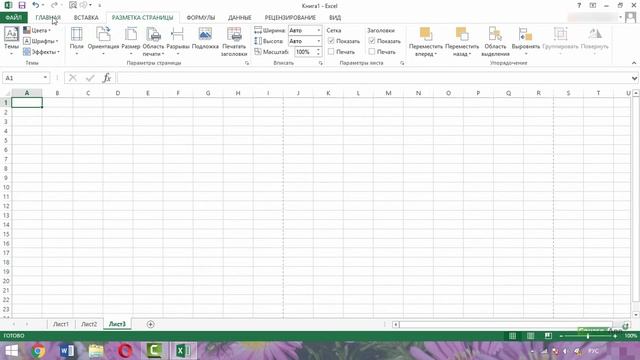Open the Выровнять align menu

tap(526, 40)
